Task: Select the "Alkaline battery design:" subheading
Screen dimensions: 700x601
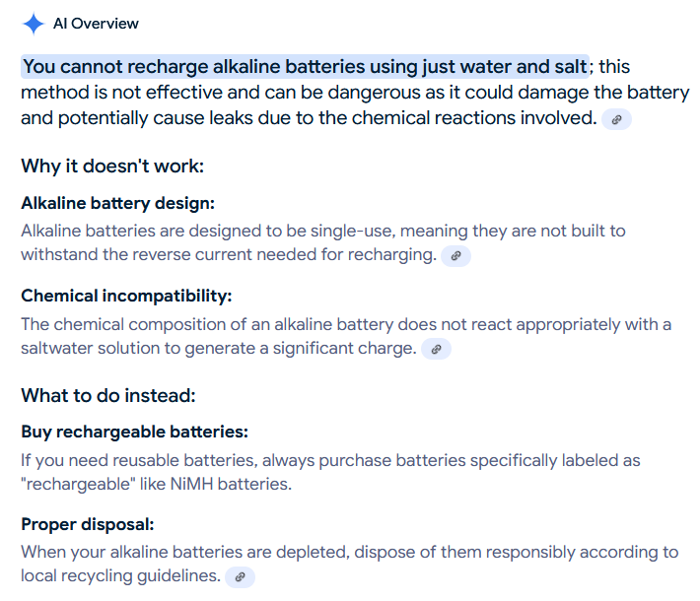Action: click(x=117, y=203)
